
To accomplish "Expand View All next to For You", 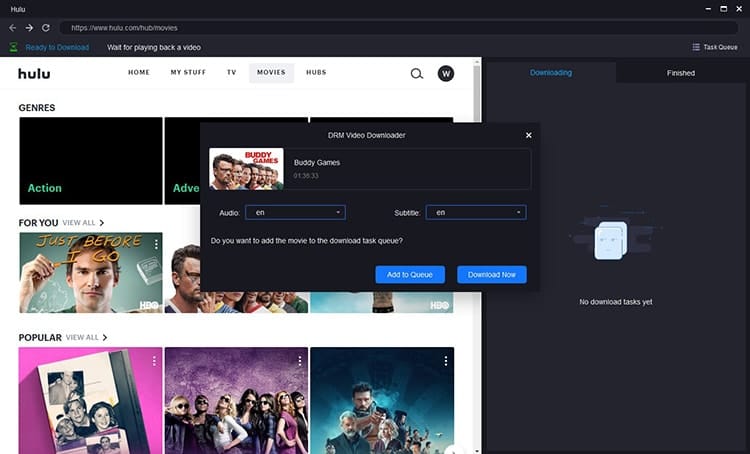I will pyautogui.click(x=83, y=223).
